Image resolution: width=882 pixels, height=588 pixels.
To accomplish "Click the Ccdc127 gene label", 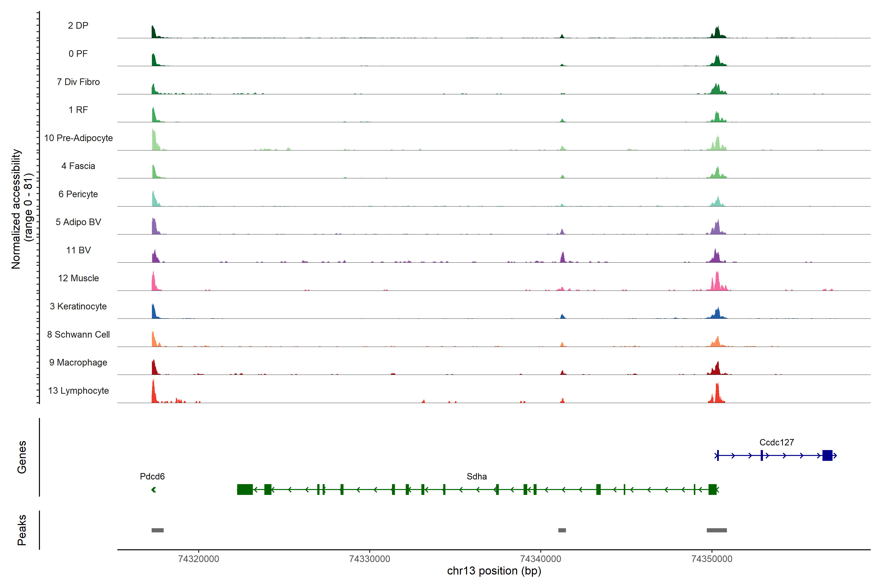I will click(x=777, y=442).
